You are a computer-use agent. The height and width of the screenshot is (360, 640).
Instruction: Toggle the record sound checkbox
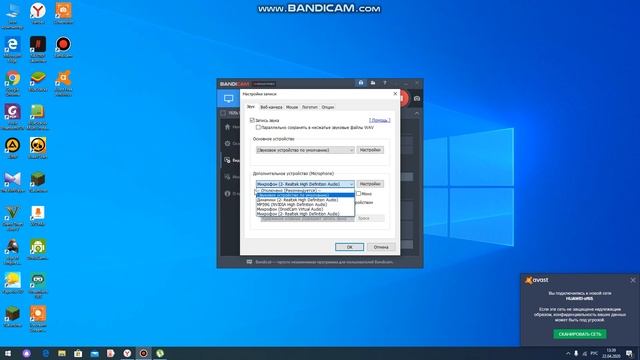point(252,120)
